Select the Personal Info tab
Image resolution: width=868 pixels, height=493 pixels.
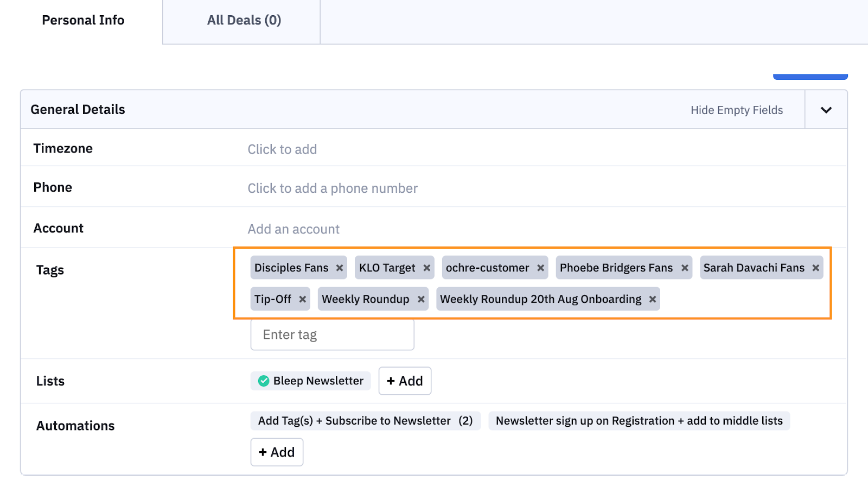[83, 21]
